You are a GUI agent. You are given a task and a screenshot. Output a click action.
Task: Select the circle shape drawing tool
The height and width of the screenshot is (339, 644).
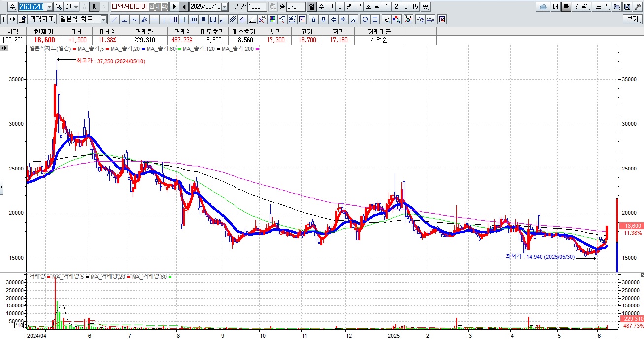click(x=365, y=19)
